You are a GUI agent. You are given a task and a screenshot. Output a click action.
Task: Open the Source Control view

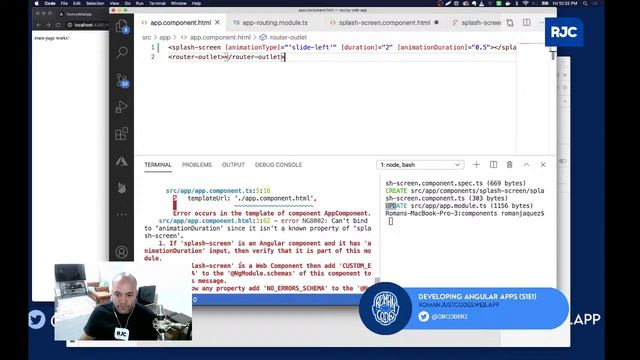[x=122, y=80]
